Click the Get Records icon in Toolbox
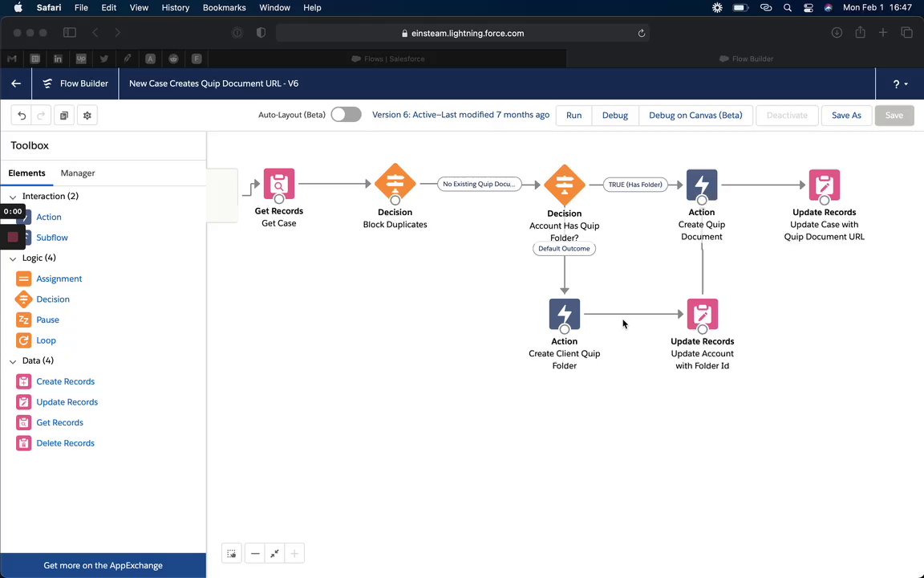This screenshot has width=924, height=578. 23,423
